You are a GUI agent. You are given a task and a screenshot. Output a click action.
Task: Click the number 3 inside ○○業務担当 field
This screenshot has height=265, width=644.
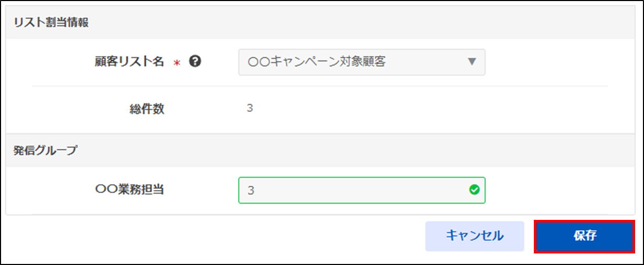[x=251, y=190]
